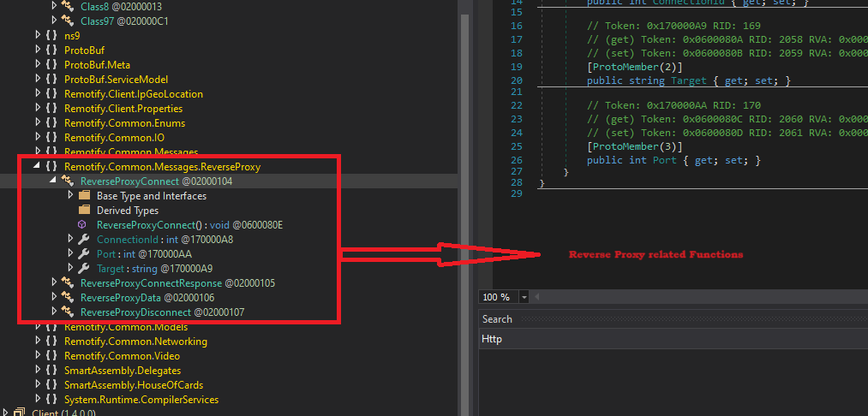Click the ns9 namespace braces icon
The width and height of the screenshot is (868, 416).
point(51,35)
